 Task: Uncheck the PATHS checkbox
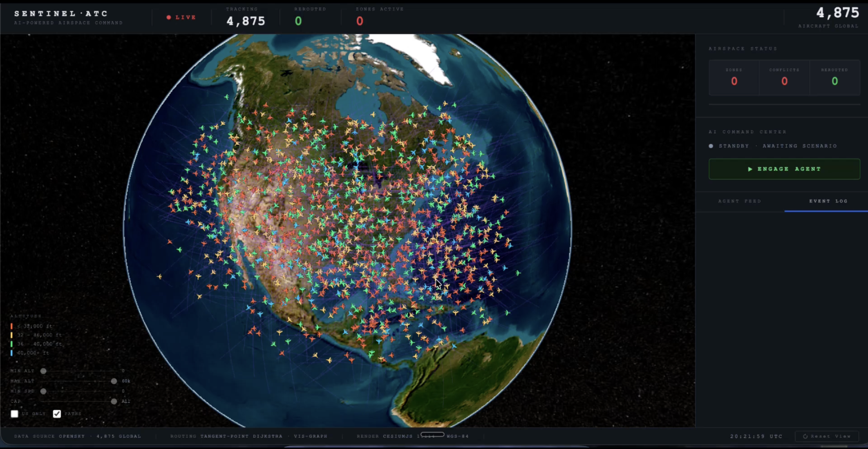click(x=57, y=414)
